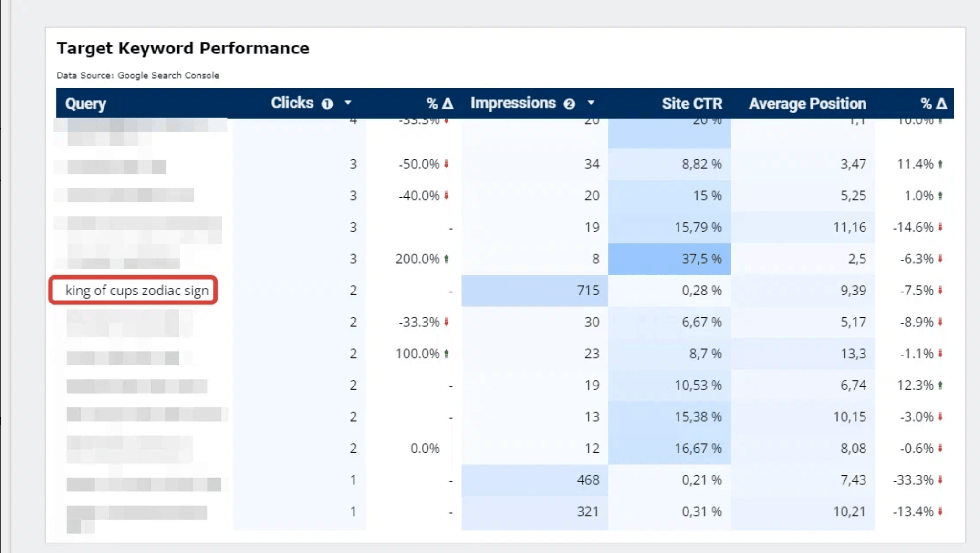
Task: Click red down arrow beside -50.0%
Action: (x=447, y=164)
